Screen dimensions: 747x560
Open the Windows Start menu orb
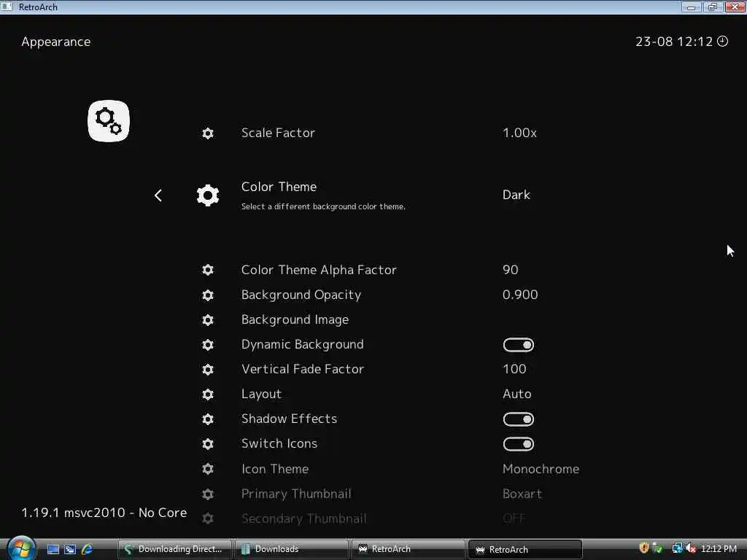(20, 548)
